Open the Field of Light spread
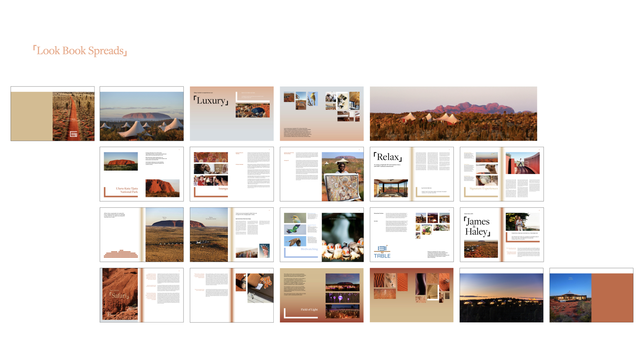644x362 pixels. point(321,295)
